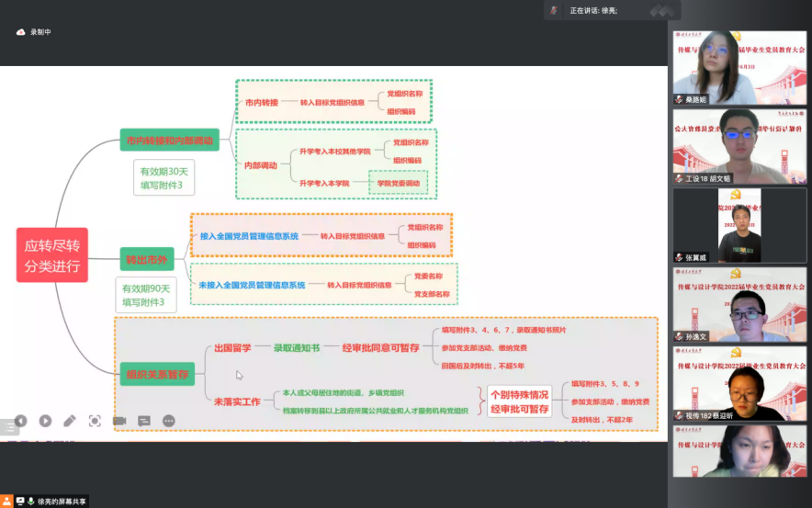Select 桑路妮's video thumbnail
The width and height of the screenshot is (812, 508).
coord(739,68)
